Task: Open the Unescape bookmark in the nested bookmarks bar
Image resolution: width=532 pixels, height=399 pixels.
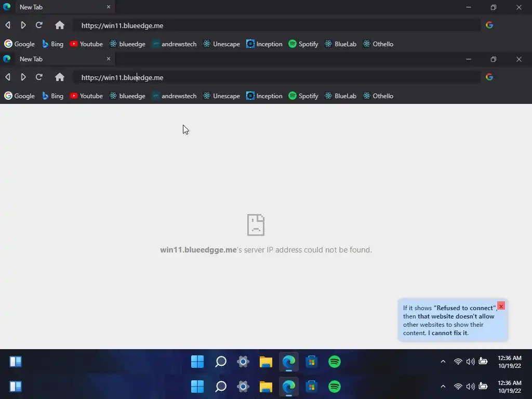Action: click(x=221, y=96)
